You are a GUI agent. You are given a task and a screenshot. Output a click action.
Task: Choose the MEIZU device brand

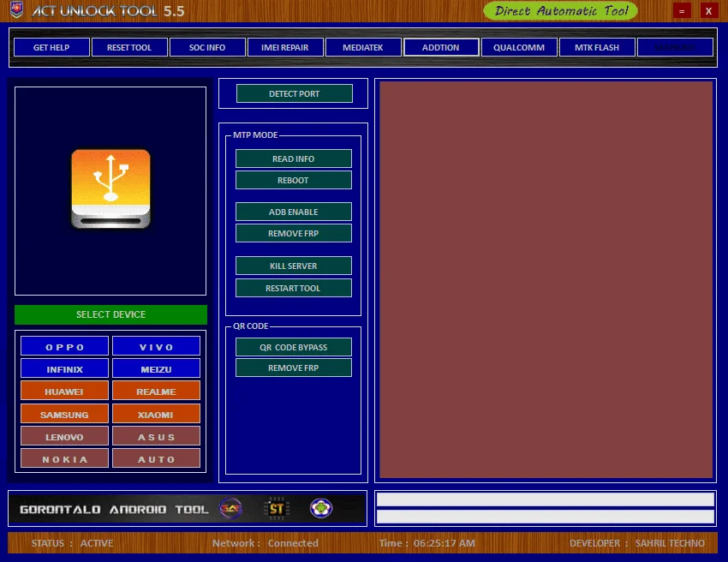pos(157,368)
